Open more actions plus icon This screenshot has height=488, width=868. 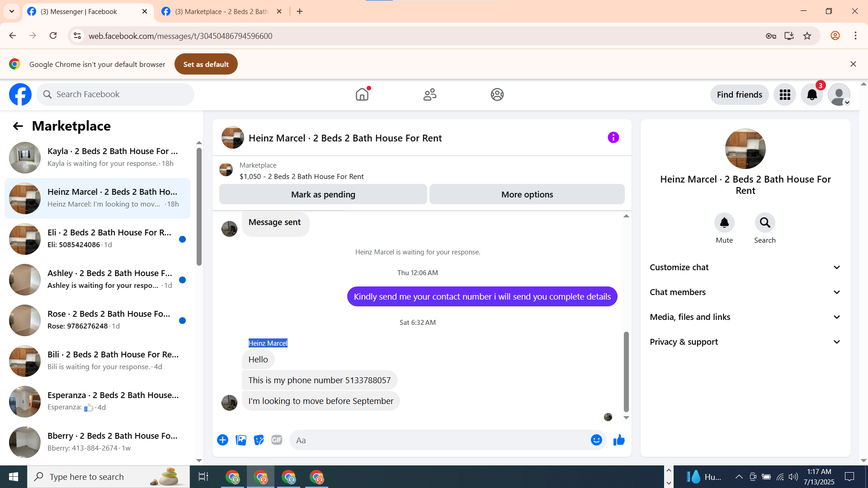coord(222,440)
